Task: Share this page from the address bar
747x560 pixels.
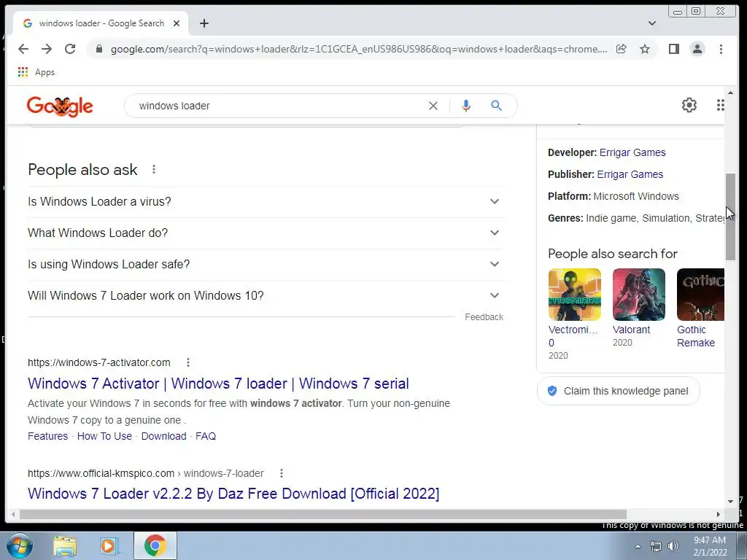Action: pyautogui.click(x=622, y=49)
